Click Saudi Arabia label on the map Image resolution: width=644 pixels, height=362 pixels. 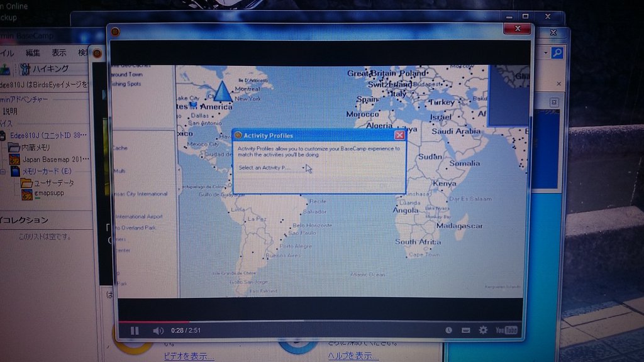(455, 131)
